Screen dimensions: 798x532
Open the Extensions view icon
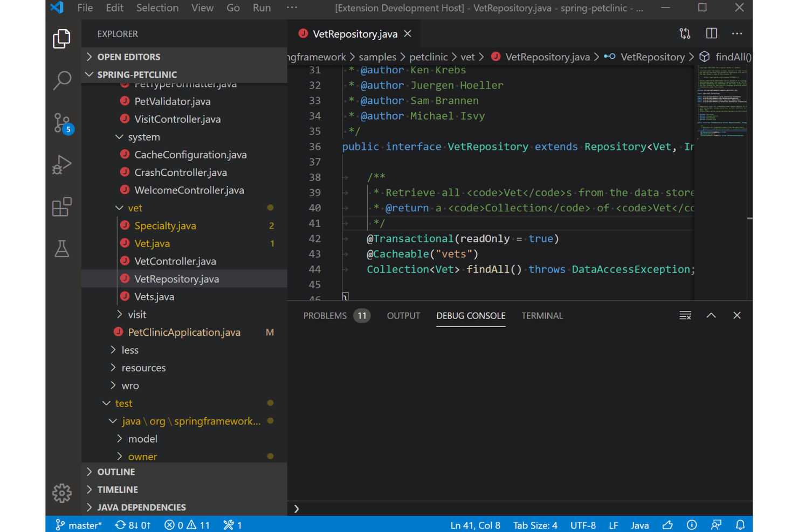(x=62, y=206)
